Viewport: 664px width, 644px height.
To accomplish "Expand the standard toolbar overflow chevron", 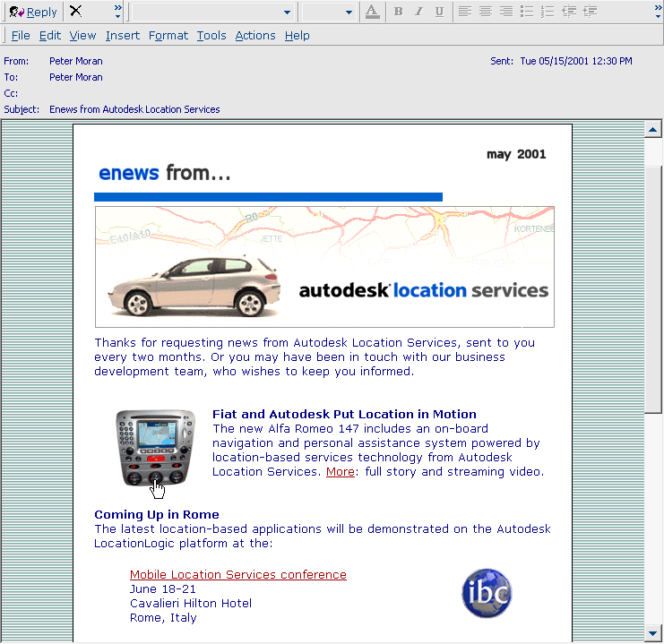I will pos(117,12).
